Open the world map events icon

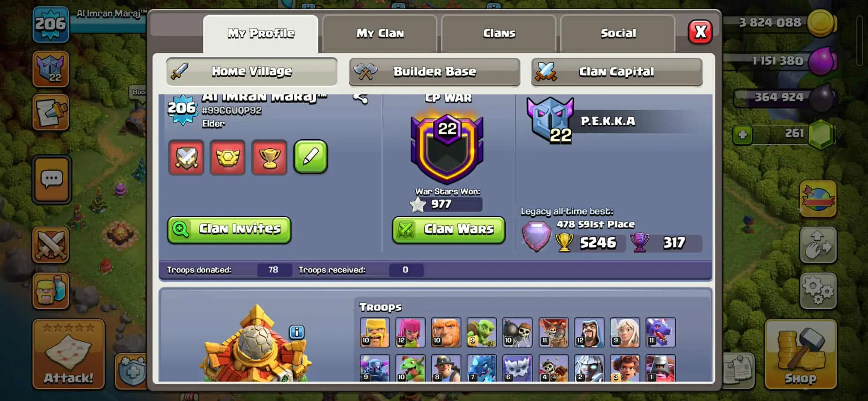[x=818, y=199]
